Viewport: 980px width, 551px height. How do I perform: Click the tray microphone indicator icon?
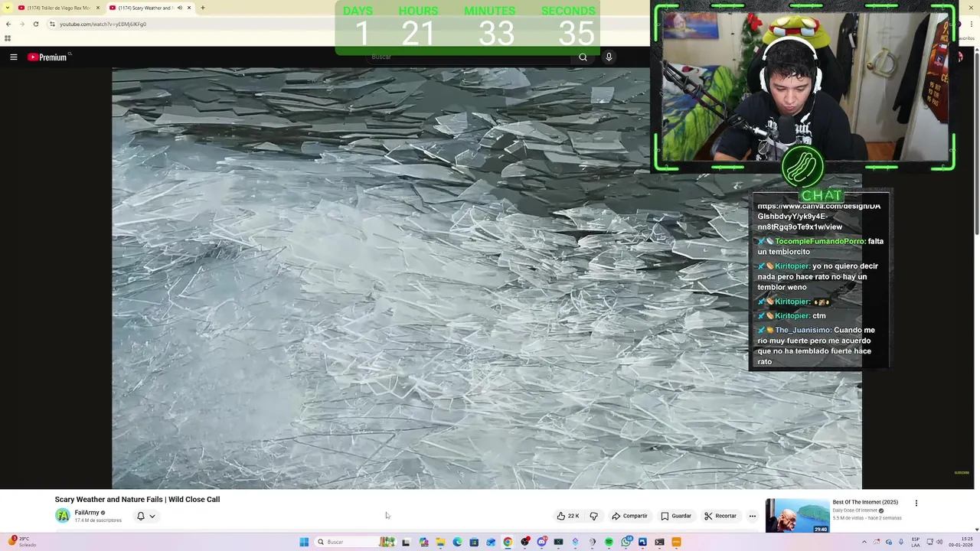coord(901,542)
